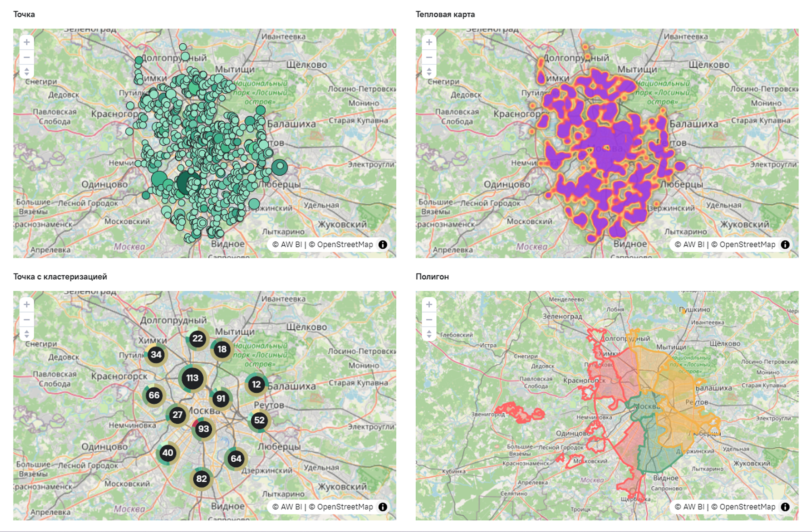This screenshot has height=532, width=812.
Task: Click the ringed point marker north of Люберцы
Action: coord(280,166)
